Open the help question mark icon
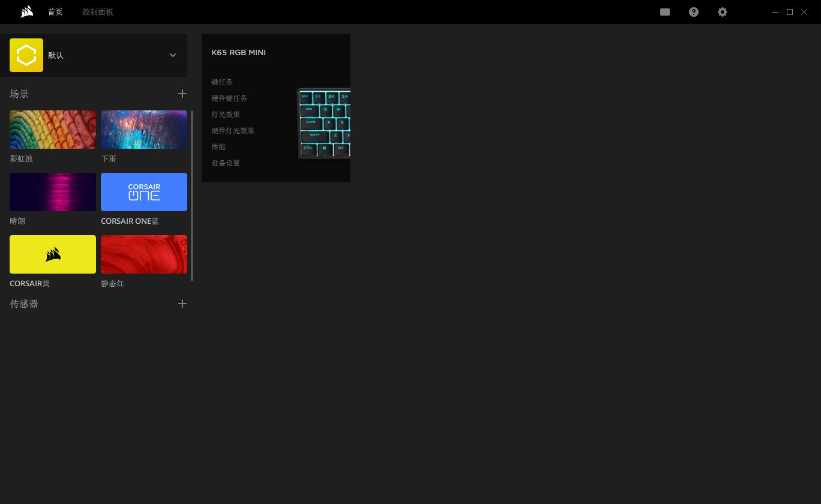821x504 pixels. (694, 12)
